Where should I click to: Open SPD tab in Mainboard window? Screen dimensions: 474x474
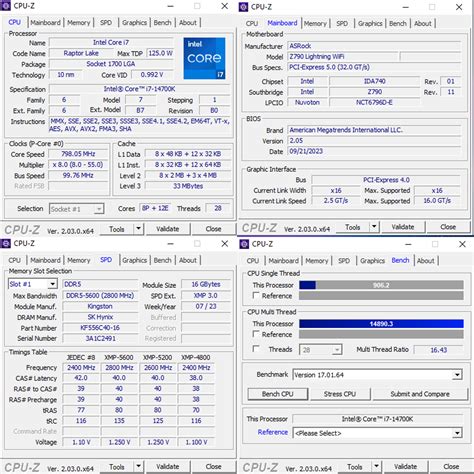pyautogui.click(x=342, y=23)
